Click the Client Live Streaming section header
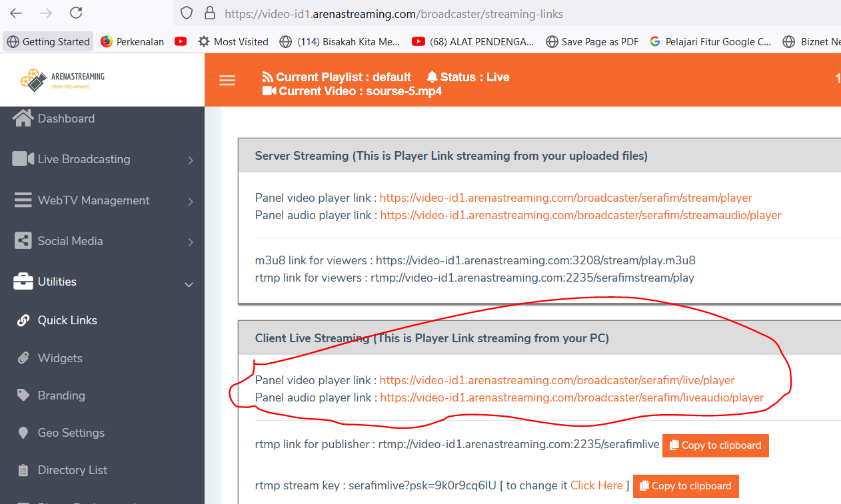 click(540, 338)
